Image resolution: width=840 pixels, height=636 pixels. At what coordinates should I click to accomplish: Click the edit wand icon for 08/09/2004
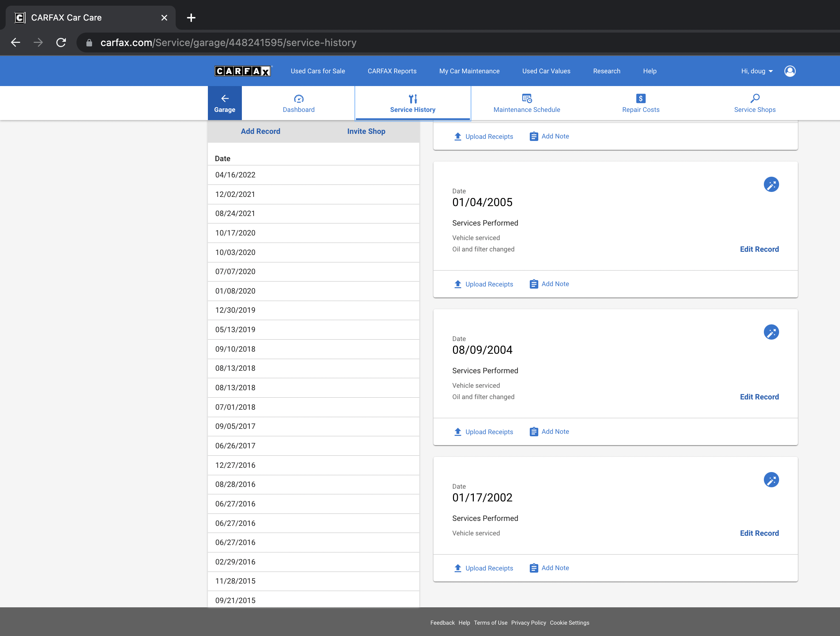pyautogui.click(x=771, y=332)
